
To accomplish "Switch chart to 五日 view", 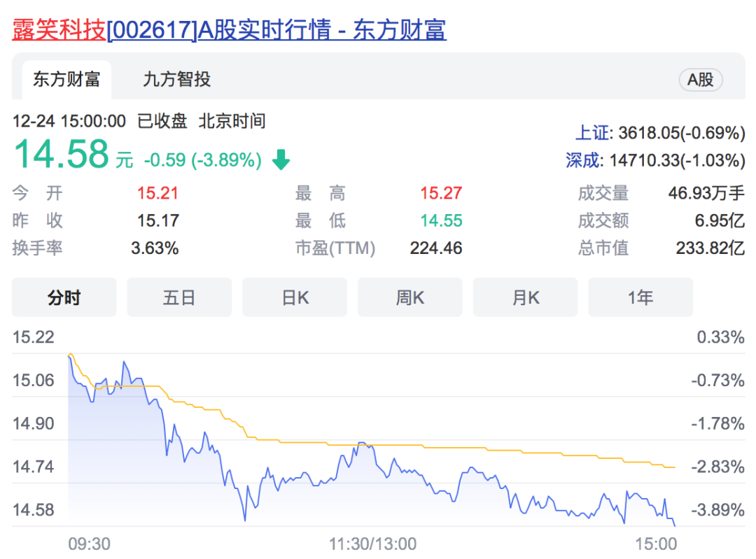I will pyautogui.click(x=179, y=297).
